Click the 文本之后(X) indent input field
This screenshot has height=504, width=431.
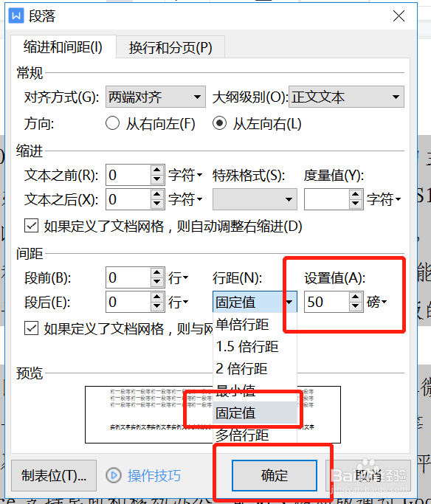[128, 199]
